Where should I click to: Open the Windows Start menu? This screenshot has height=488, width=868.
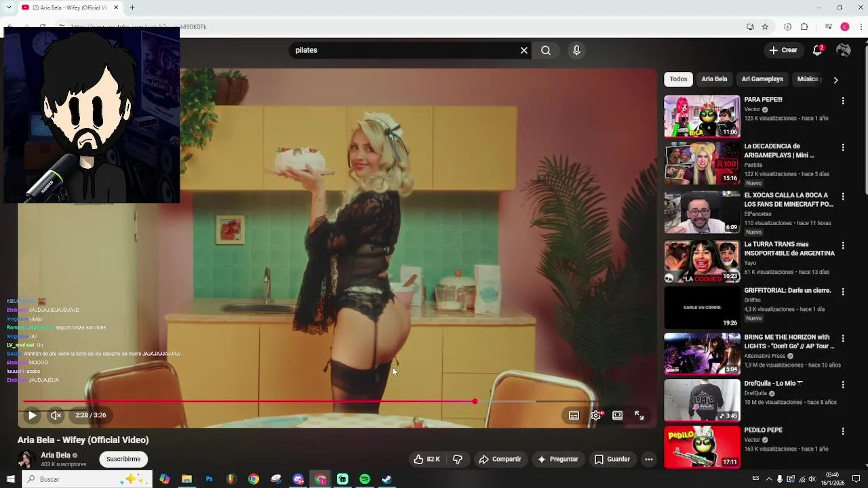pyautogui.click(x=10, y=479)
